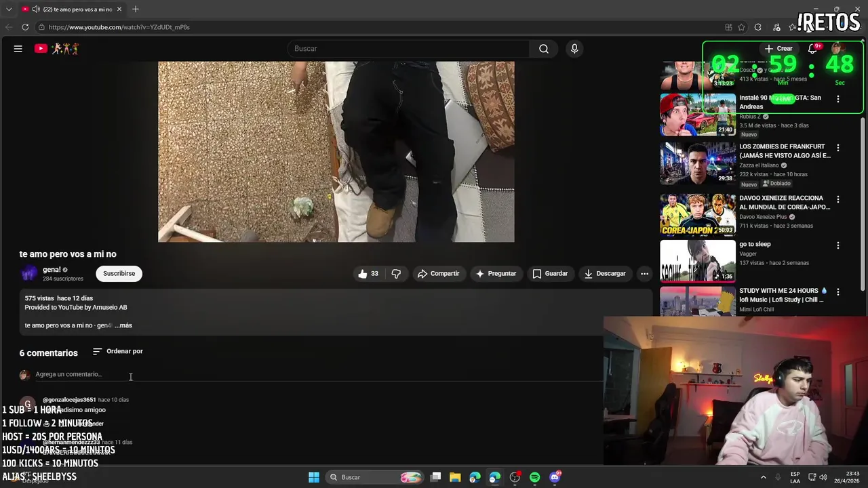The width and height of the screenshot is (868, 488).
Task: Open the Davoo Xeneize Plus channel name
Action: click(x=762, y=217)
